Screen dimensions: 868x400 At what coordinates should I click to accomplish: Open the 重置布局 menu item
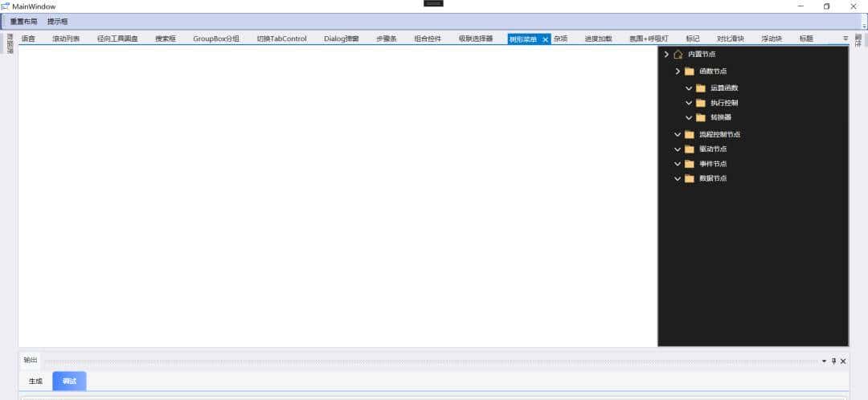click(24, 22)
